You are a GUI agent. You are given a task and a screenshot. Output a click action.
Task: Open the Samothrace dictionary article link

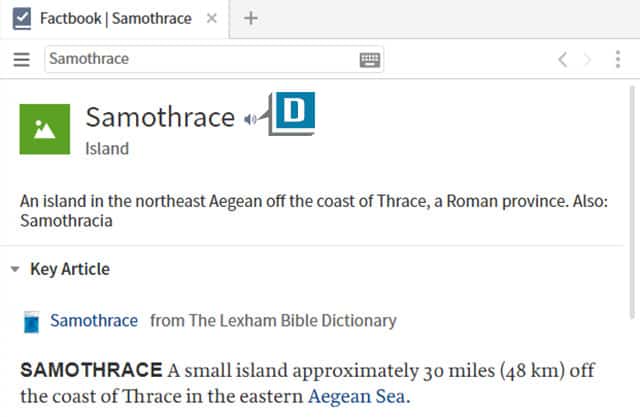[94, 321]
